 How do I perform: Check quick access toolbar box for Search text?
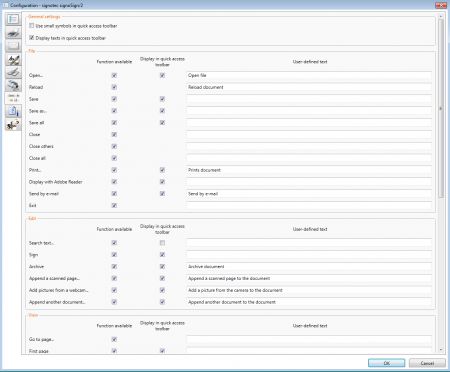[x=162, y=243]
